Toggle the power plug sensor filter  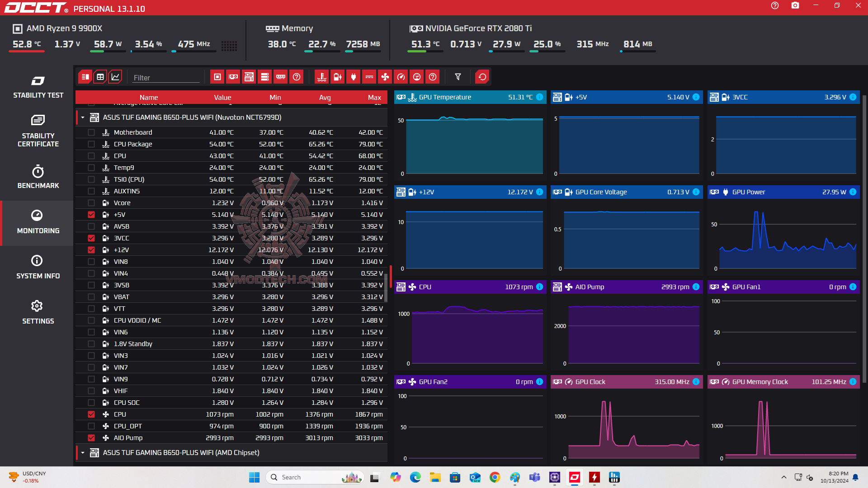point(353,77)
